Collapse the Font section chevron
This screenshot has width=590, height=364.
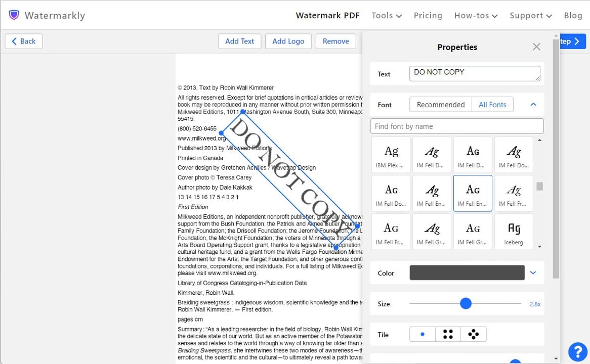pos(533,105)
